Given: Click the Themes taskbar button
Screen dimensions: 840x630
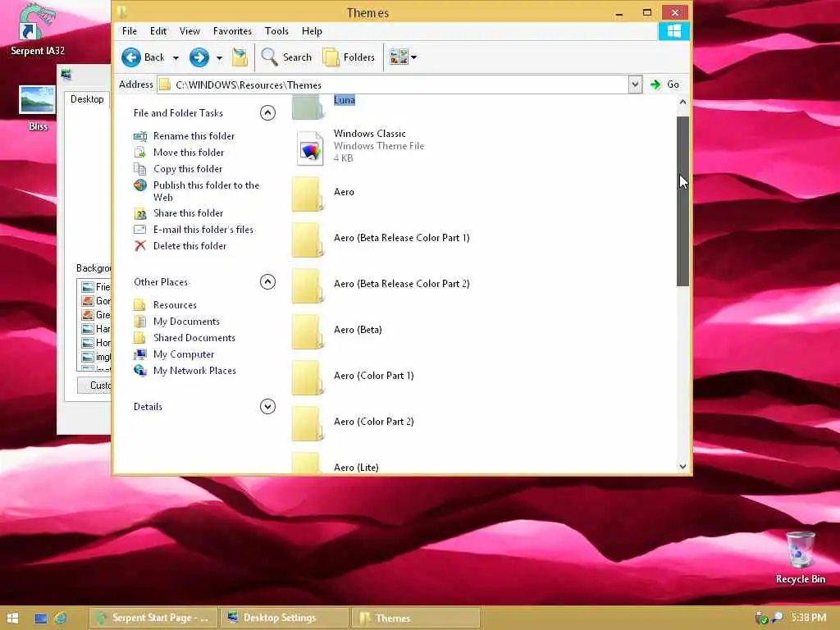Looking at the screenshot, I should [415, 618].
